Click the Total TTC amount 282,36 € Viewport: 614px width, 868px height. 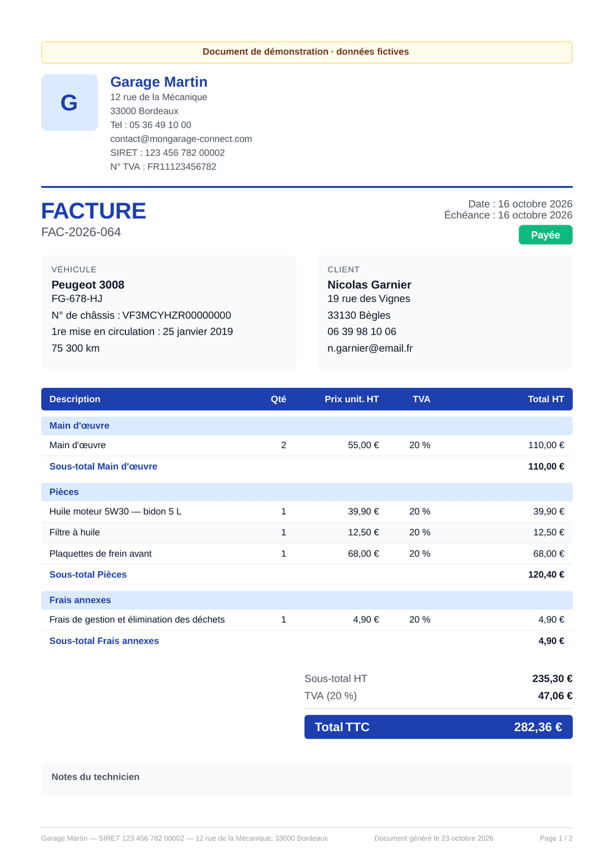click(538, 727)
